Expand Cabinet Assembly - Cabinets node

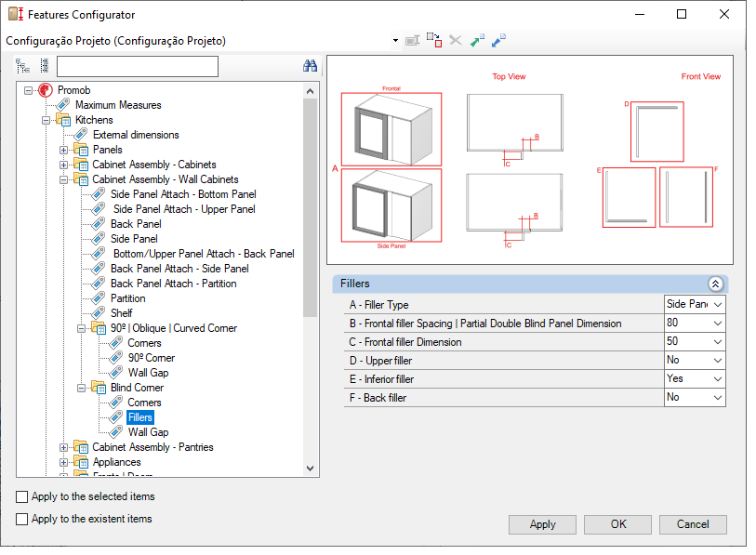63,165
